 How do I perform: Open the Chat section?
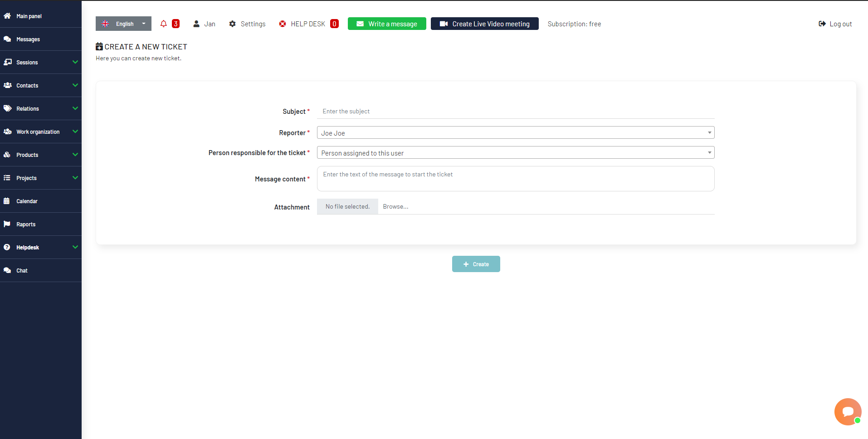(x=21, y=270)
